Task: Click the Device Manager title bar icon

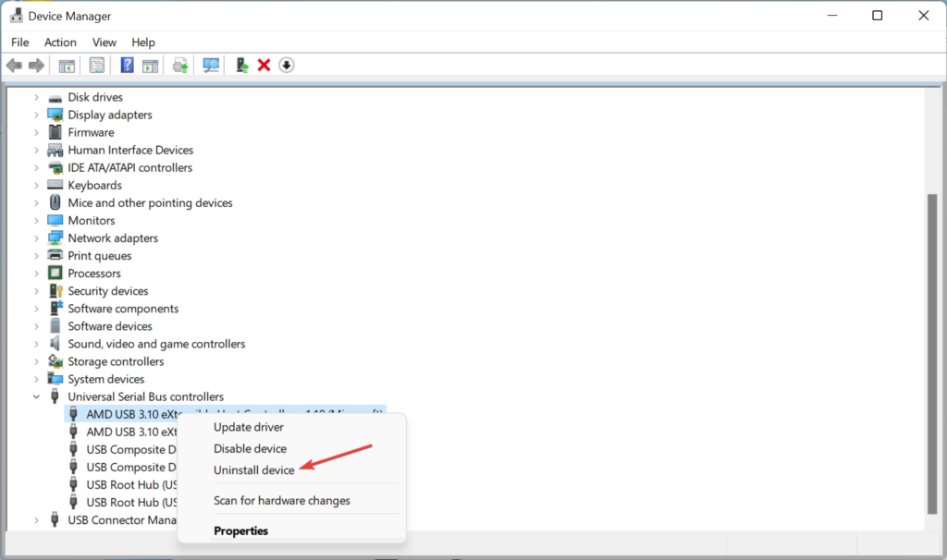Action: point(17,16)
